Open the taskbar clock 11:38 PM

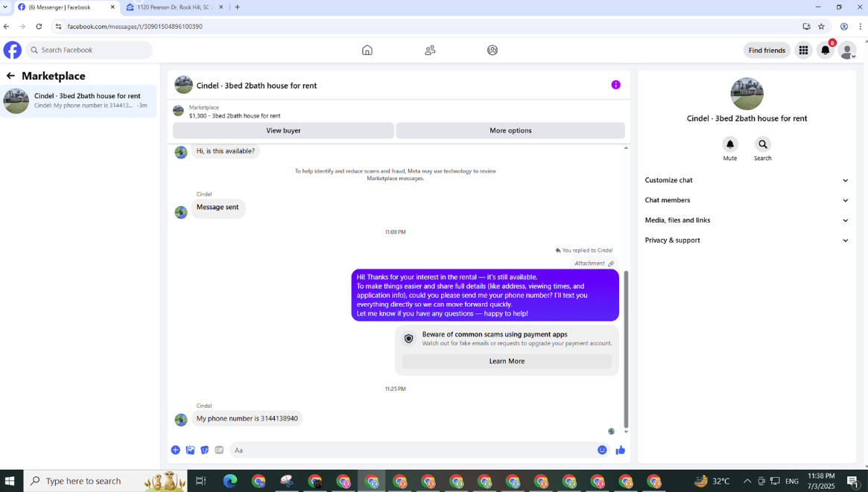821,481
